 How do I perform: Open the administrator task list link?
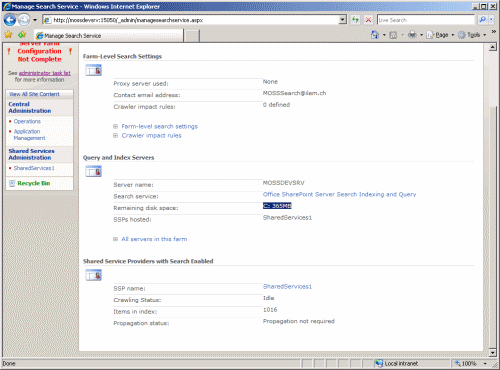(45, 73)
